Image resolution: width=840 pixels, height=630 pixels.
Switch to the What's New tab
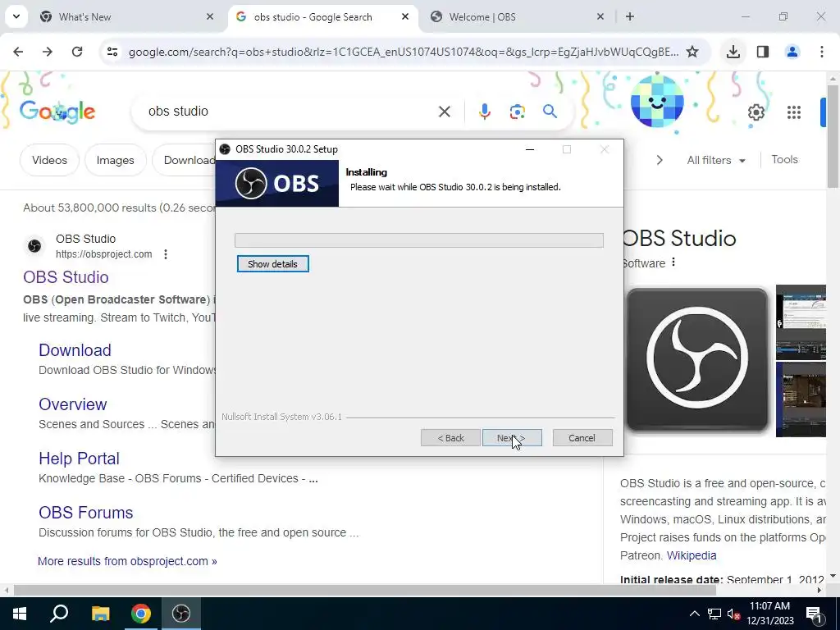pyautogui.click(x=127, y=16)
